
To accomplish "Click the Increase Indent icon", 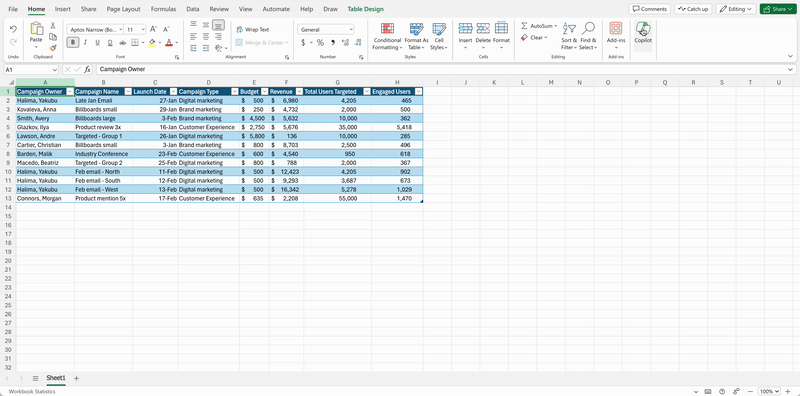I will point(206,48).
